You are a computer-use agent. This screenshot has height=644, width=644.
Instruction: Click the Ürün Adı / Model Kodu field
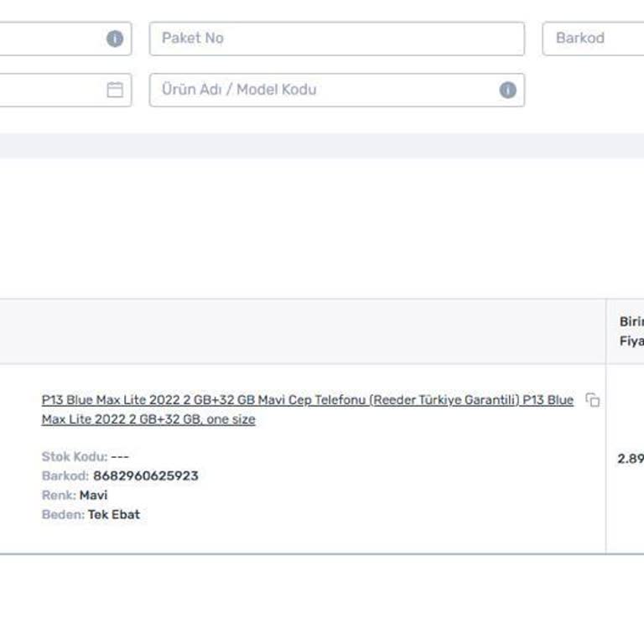point(337,90)
